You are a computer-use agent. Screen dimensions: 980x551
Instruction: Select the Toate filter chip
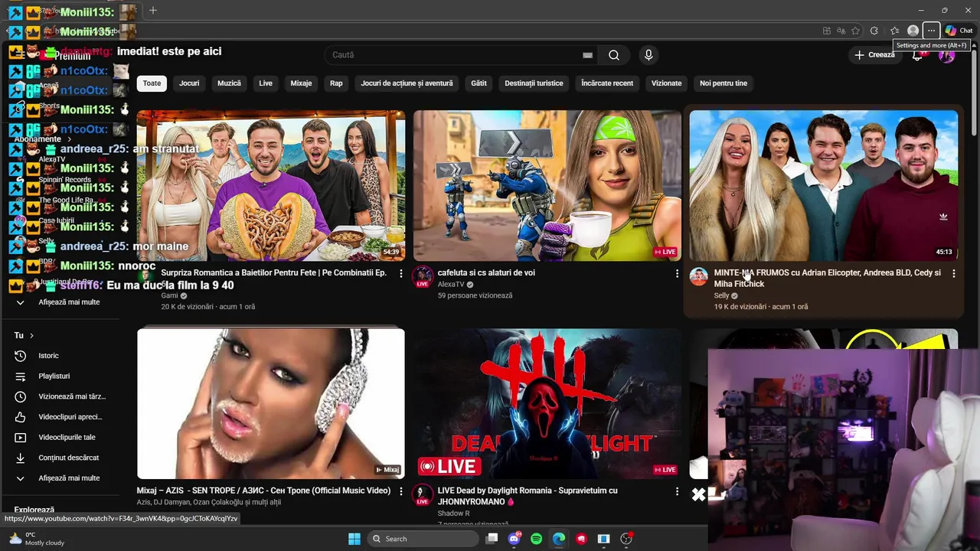pos(152,83)
